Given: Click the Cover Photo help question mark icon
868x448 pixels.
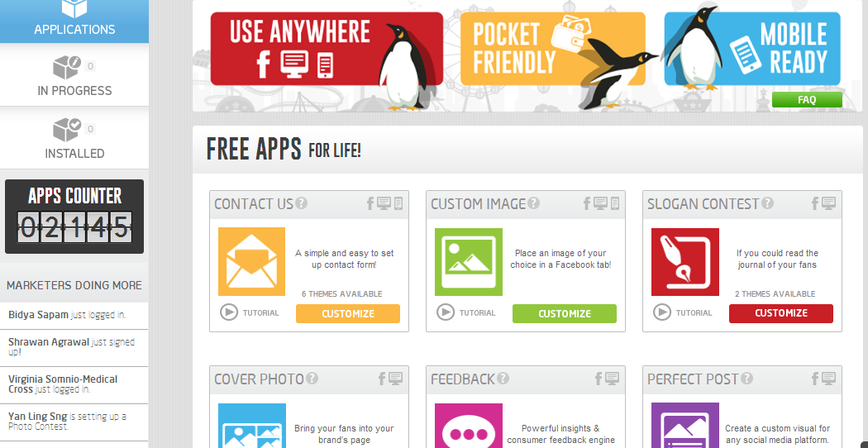Looking at the screenshot, I should [x=312, y=379].
